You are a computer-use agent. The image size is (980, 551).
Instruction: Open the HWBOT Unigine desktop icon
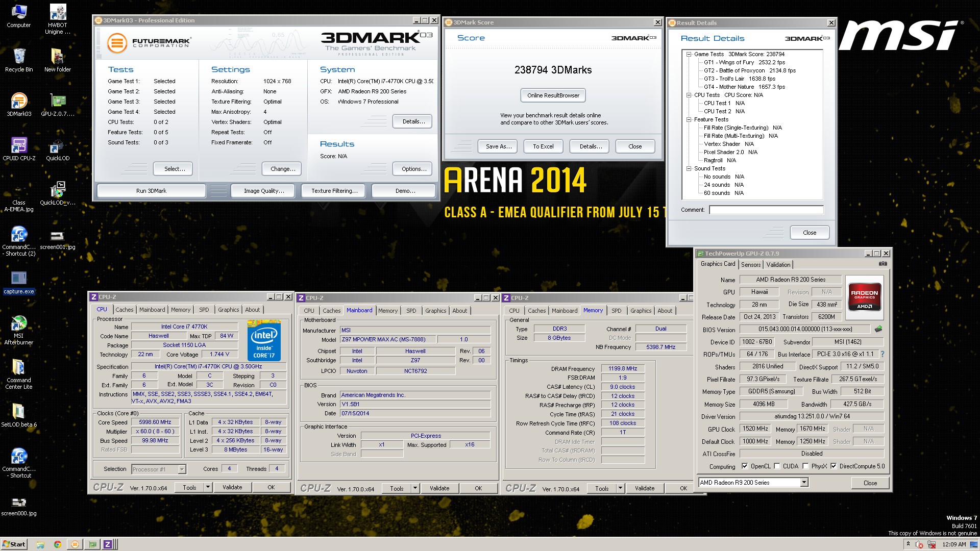[57, 19]
